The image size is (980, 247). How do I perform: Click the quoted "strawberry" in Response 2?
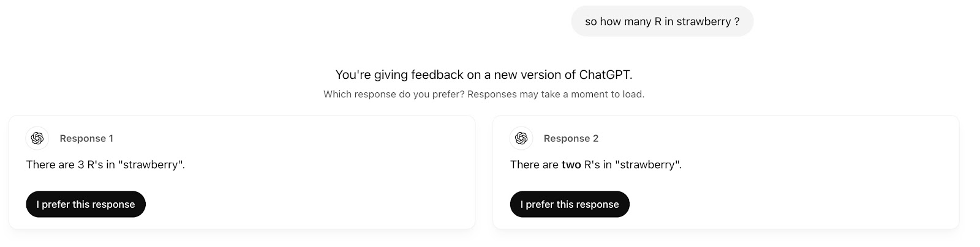pyautogui.click(x=648, y=164)
